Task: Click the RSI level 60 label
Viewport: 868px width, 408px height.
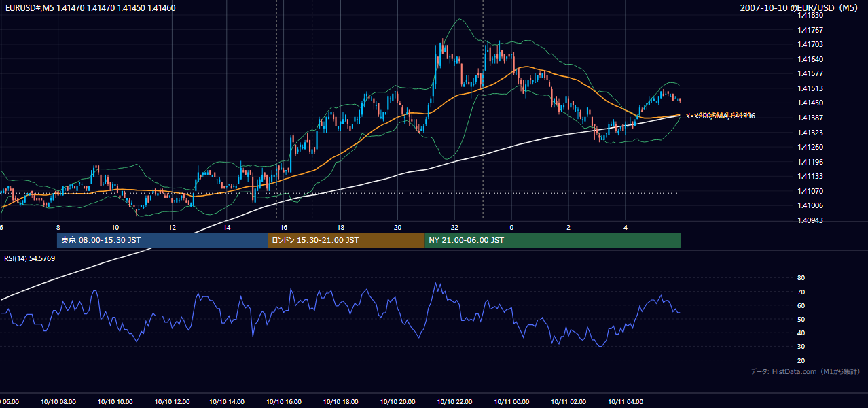Action: pyautogui.click(x=801, y=305)
